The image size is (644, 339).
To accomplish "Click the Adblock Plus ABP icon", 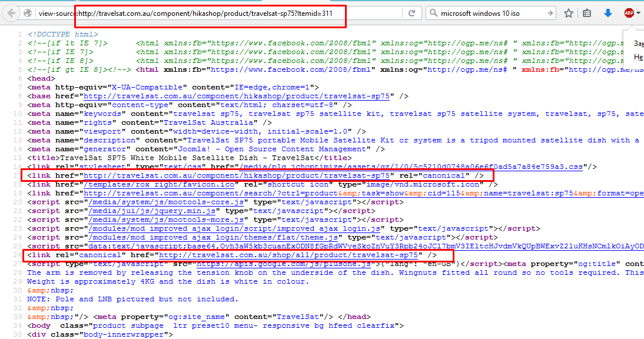I will pos(629,13).
